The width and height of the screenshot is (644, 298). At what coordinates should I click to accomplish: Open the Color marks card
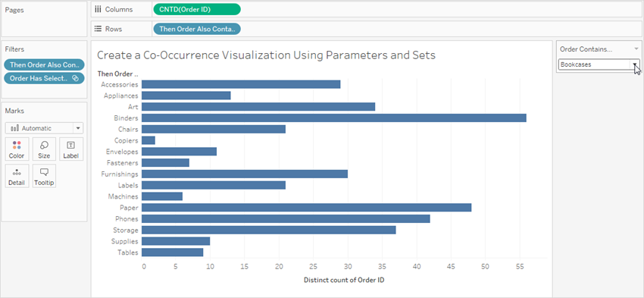pyautogui.click(x=17, y=149)
